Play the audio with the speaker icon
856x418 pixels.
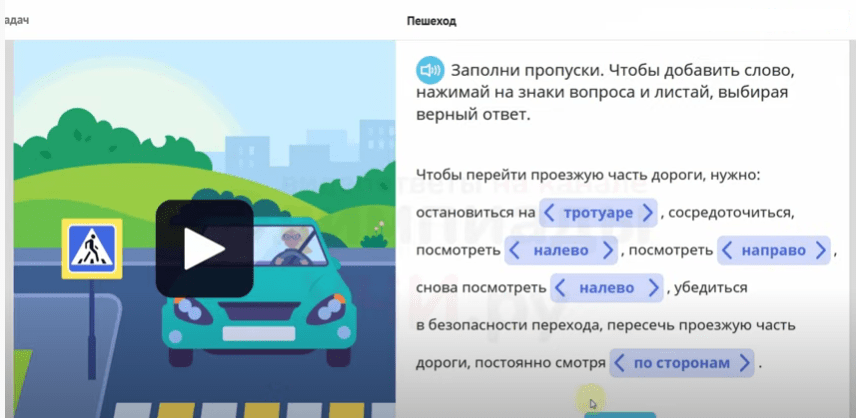[x=429, y=70]
